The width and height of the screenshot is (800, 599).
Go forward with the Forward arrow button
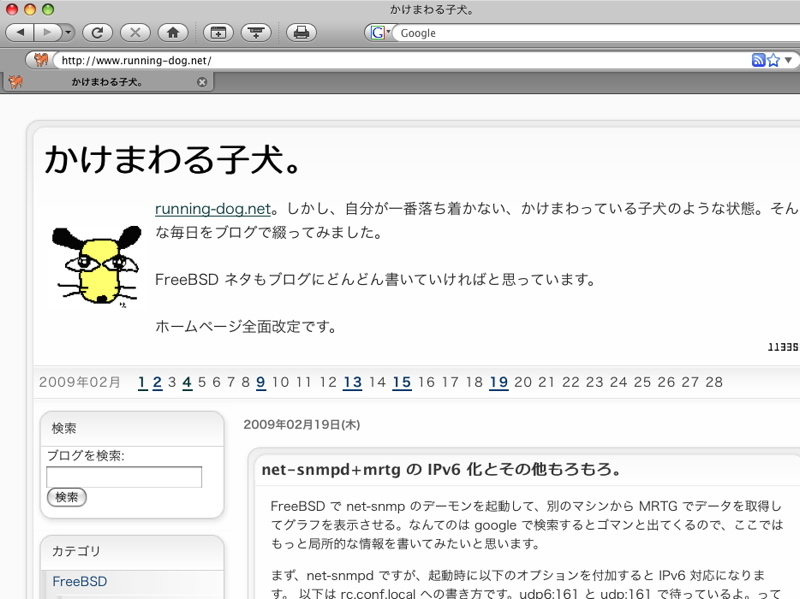point(47,33)
